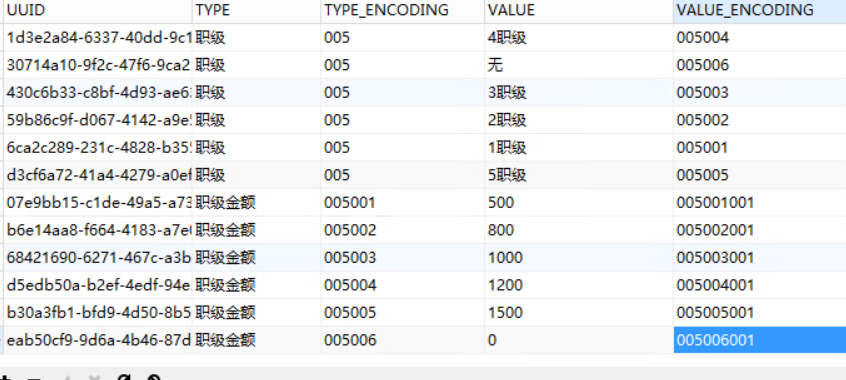Select UUID cell starting with b30a3fb1
Image resolution: width=846 pixels, height=380 pixels.
click(x=98, y=313)
